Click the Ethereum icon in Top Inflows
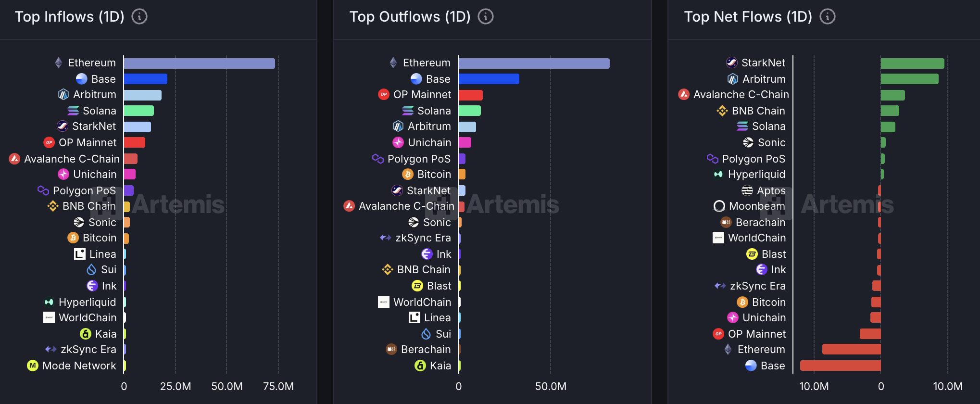This screenshot has height=404, width=980. point(59,63)
